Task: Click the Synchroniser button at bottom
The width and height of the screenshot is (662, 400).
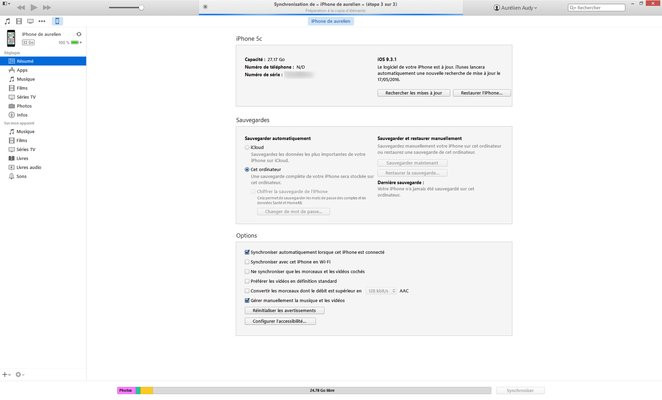Action: pyautogui.click(x=520, y=391)
